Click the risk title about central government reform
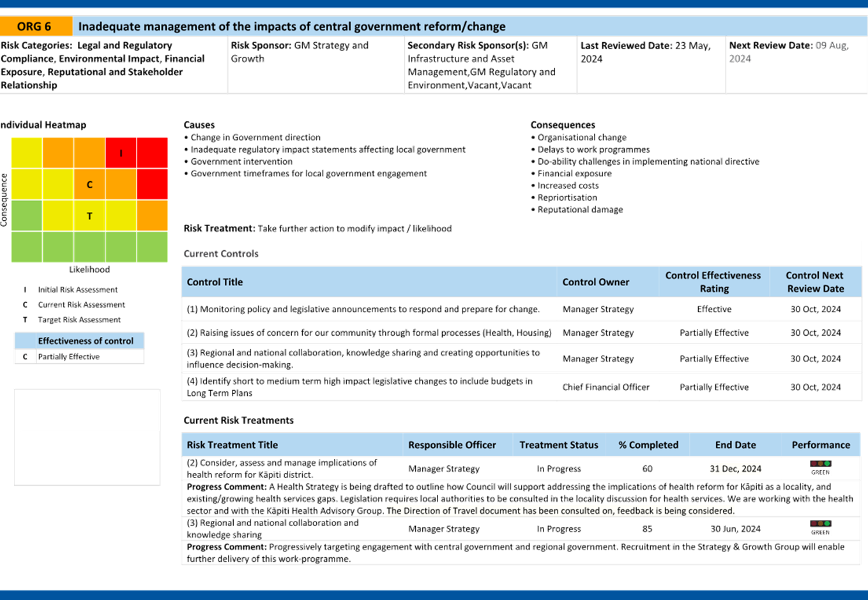Screen dimensions: 868x600 tap(292, 27)
